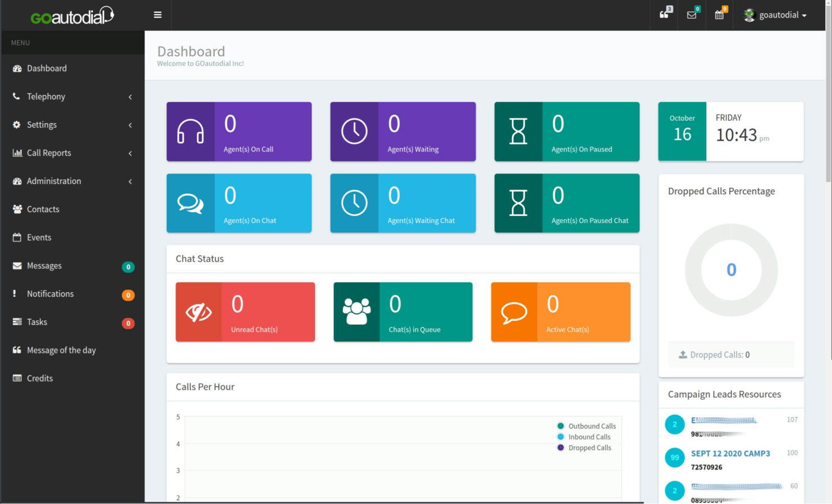Select the Contacts icon in sidebar
The height and width of the screenshot is (504, 832).
tap(16, 209)
